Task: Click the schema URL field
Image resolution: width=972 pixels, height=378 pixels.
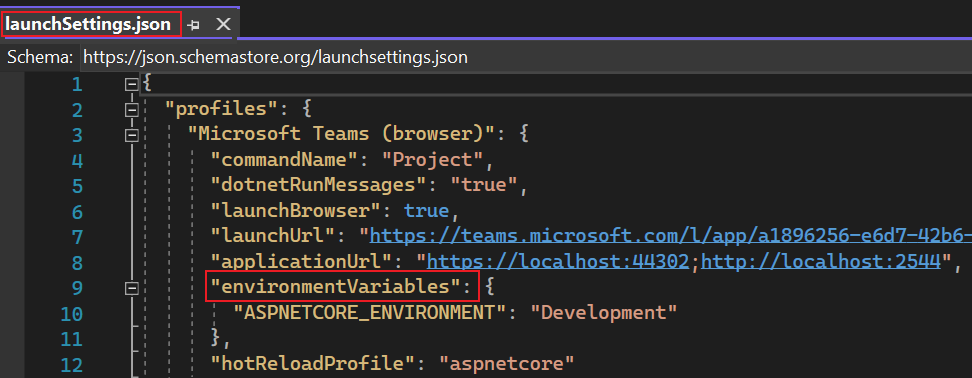Action: click(x=526, y=57)
